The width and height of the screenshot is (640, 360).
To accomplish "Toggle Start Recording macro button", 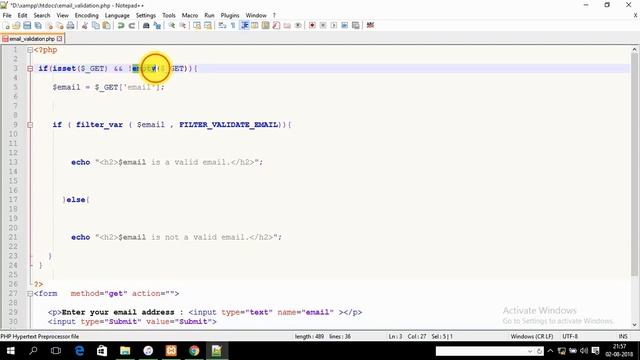I will pos(312,25).
